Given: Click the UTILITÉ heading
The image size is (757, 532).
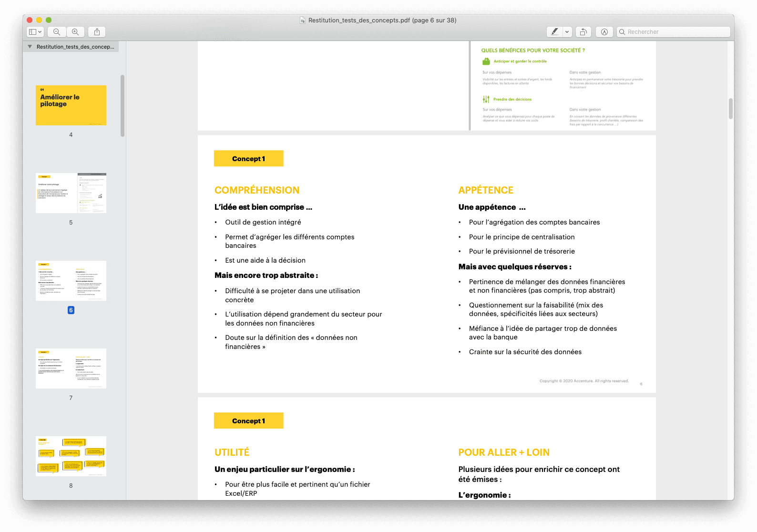Looking at the screenshot, I should (232, 452).
